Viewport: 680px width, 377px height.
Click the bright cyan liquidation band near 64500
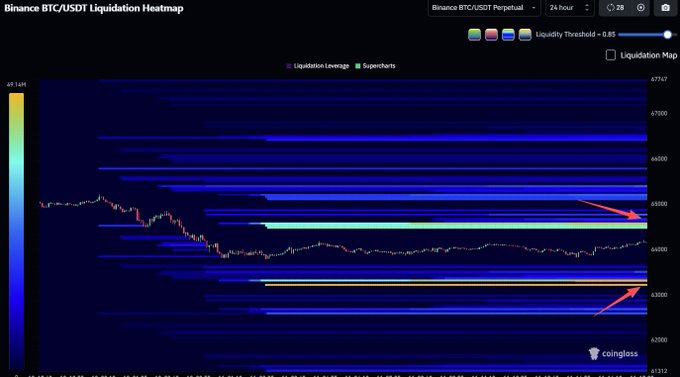pos(456,226)
